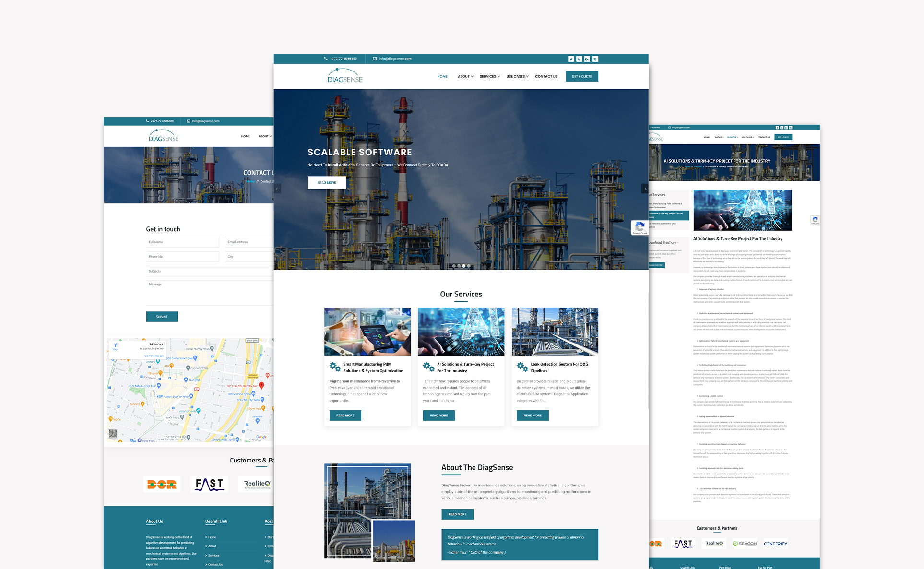The height and width of the screenshot is (569, 924).
Task: Click READ MORE under AI Solutions card
Action: tap(438, 415)
